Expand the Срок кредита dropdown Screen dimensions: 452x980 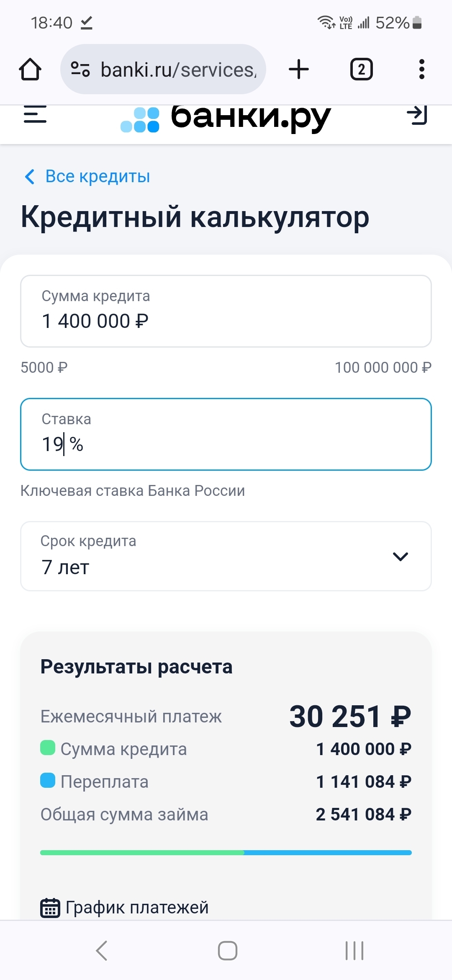point(226,556)
